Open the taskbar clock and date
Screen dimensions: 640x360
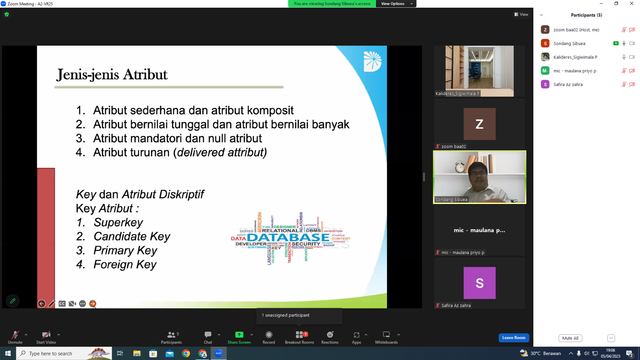click(611, 353)
